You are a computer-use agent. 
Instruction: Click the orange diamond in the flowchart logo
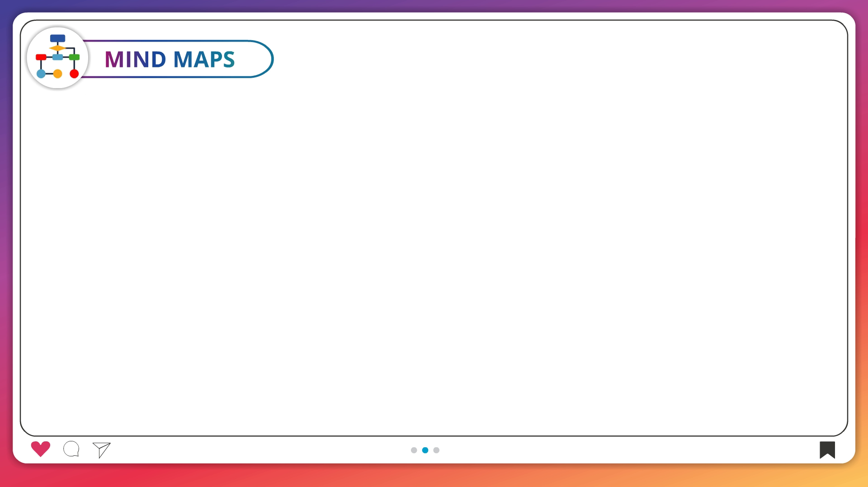point(57,48)
